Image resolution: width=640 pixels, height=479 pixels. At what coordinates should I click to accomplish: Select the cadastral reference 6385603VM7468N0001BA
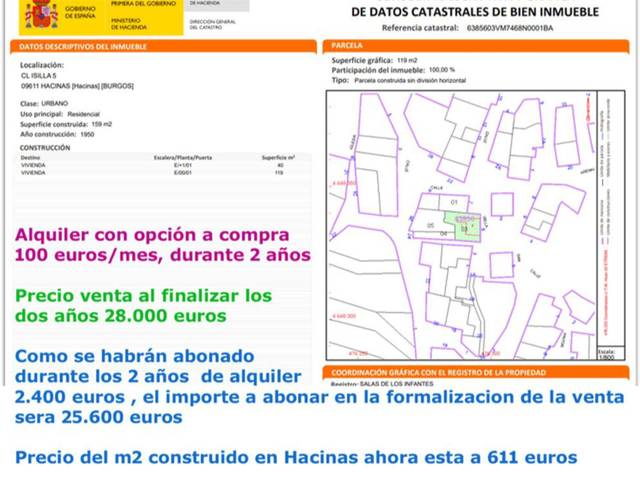point(510,28)
